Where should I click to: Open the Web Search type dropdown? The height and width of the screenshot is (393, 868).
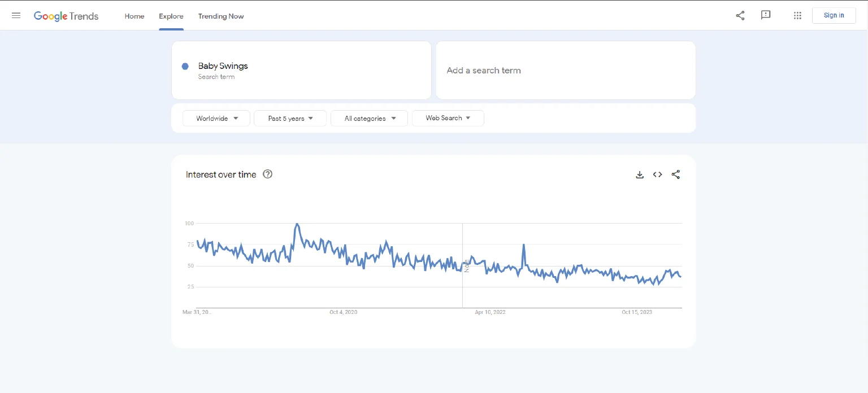(x=448, y=118)
